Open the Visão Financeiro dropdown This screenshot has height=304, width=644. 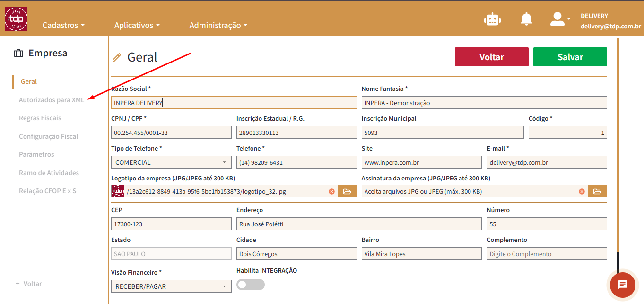171,286
